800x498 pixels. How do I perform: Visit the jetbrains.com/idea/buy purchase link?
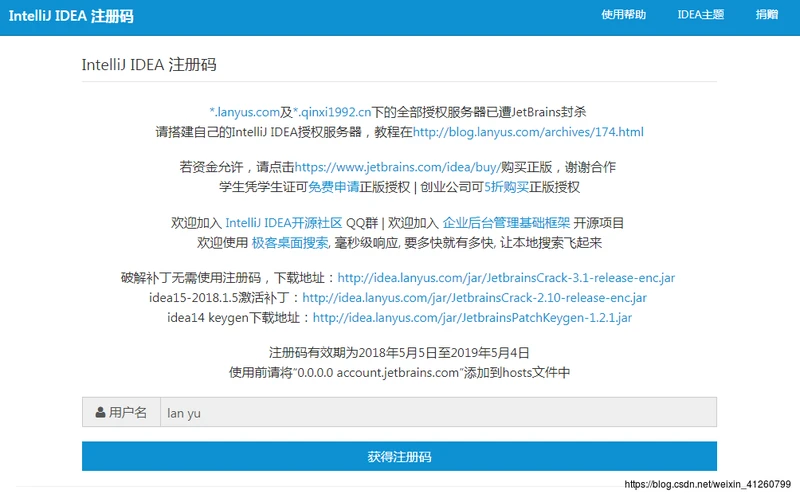378,167
